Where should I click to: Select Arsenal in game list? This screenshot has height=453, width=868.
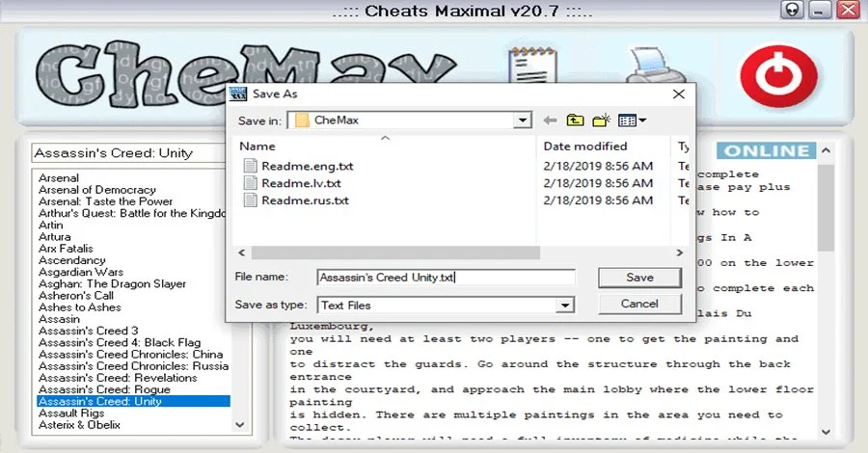click(59, 178)
